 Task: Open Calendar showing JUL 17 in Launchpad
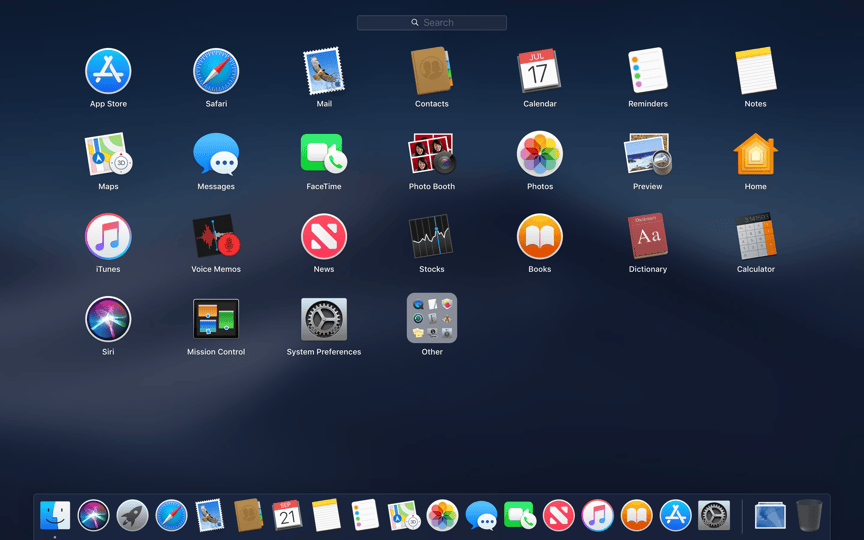(x=539, y=71)
